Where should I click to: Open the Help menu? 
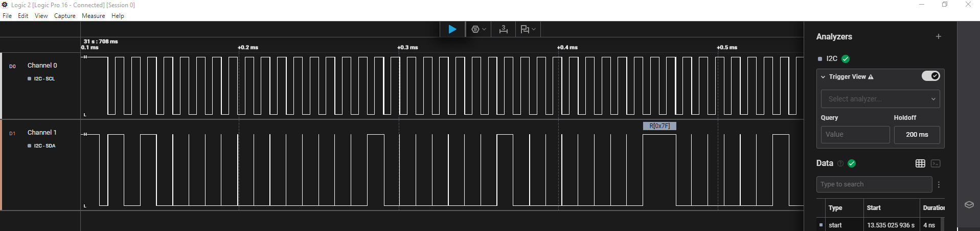pos(118,16)
